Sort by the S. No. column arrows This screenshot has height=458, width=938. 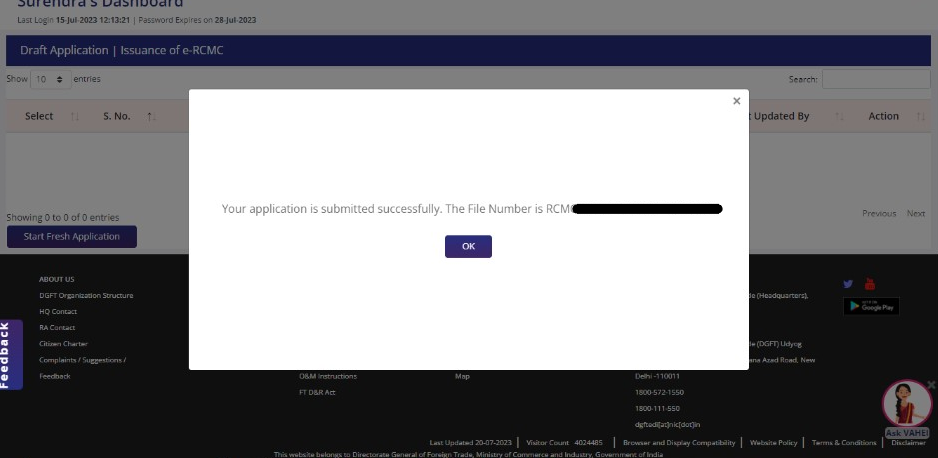(x=151, y=117)
